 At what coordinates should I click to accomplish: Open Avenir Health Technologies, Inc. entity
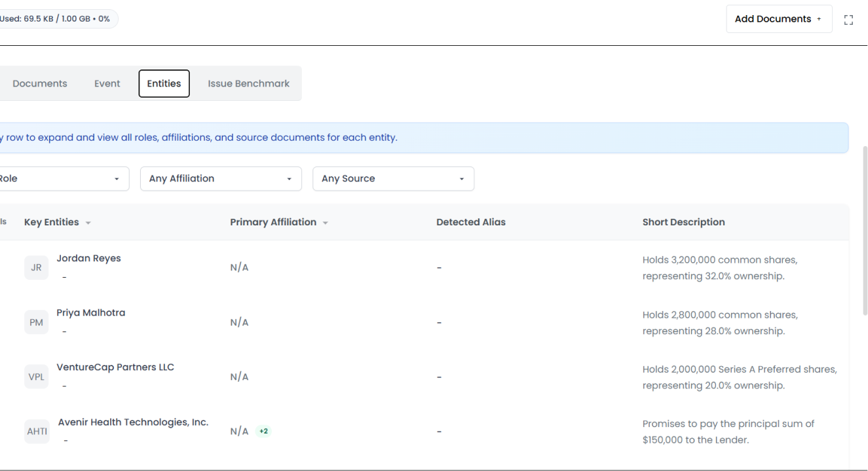pyautogui.click(x=133, y=422)
